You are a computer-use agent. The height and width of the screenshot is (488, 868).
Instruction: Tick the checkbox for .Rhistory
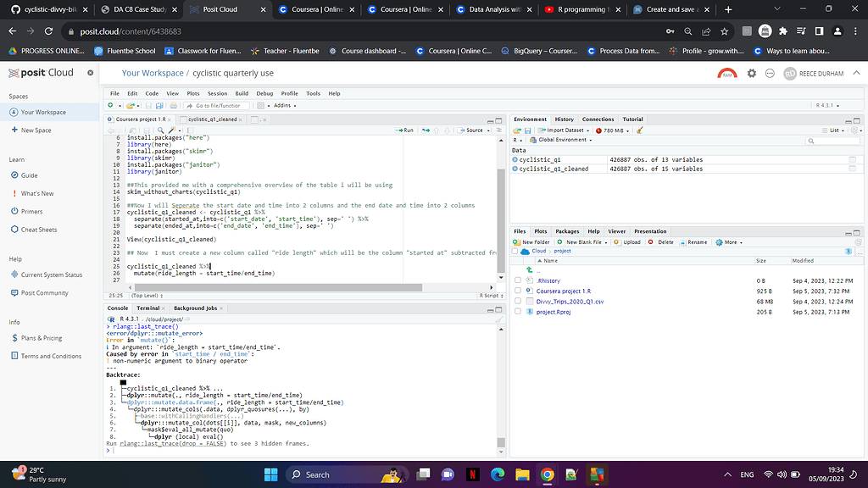pyautogui.click(x=518, y=280)
